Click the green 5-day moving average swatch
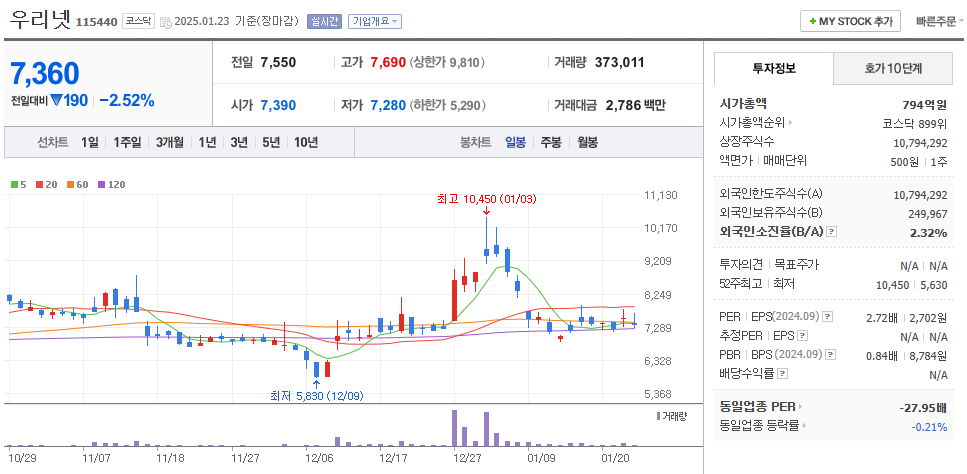This screenshot has height=474, width=967. coord(14,184)
